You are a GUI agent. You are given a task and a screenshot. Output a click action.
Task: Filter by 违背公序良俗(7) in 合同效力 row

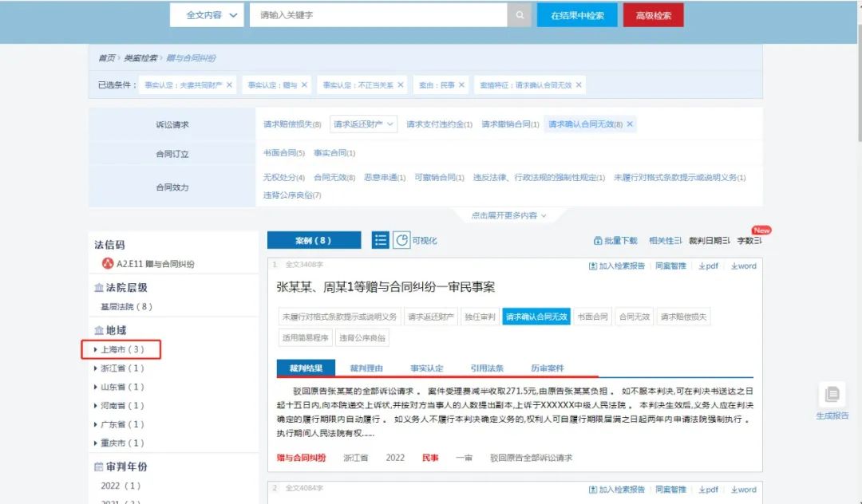292,195
